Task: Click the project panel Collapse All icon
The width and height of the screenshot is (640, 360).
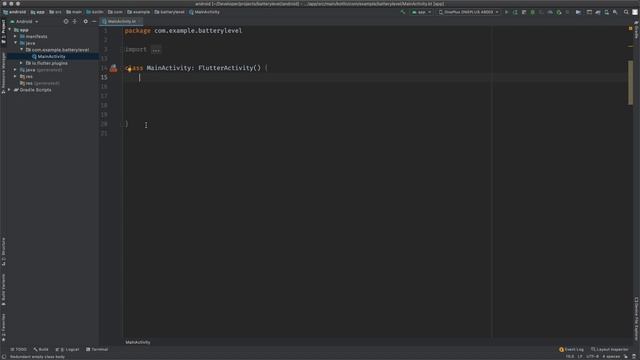Action: pos(75,21)
